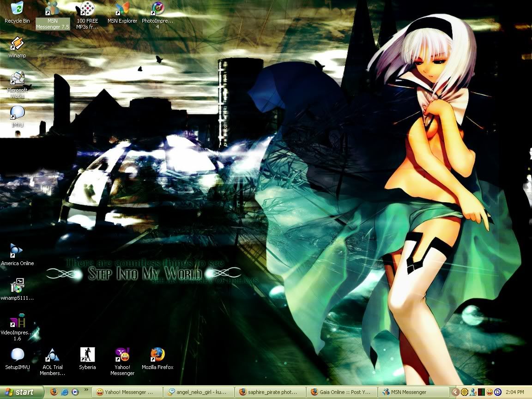Click the MSN Explorer desktop shortcut
The image size is (532, 399).
point(122,12)
